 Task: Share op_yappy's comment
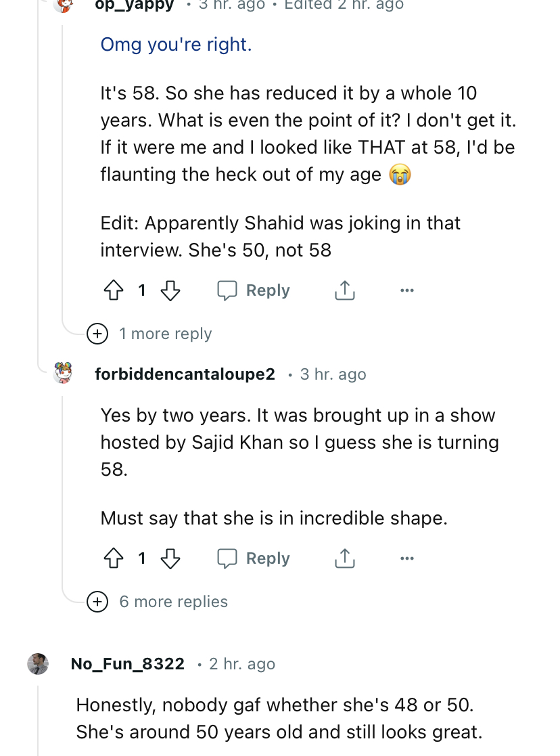[344, 291]
